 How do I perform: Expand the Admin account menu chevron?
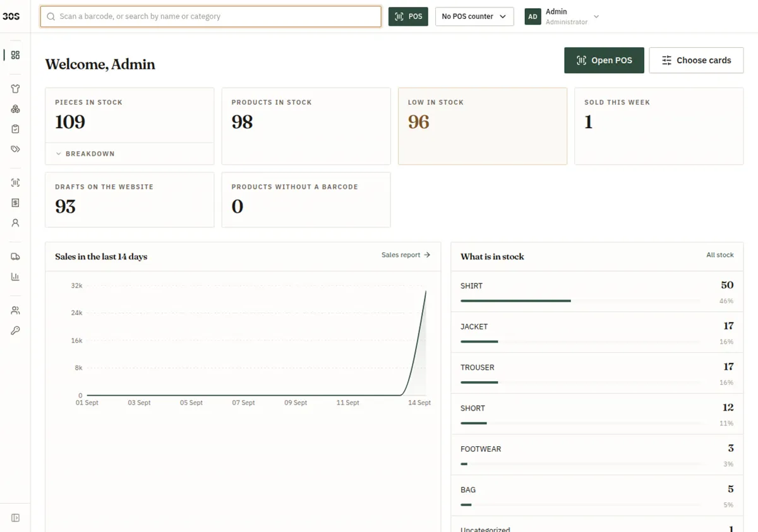[x=596, y=16]
